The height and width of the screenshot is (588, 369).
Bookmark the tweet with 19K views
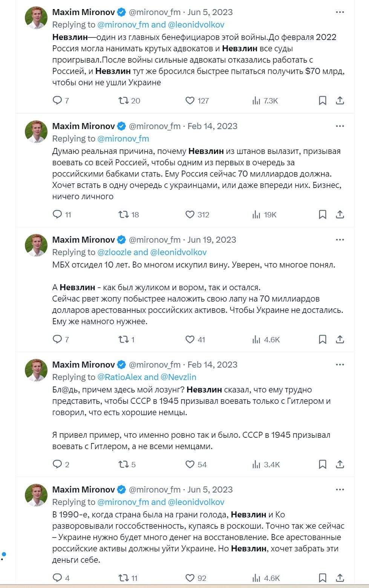click(x=323, y=214)
